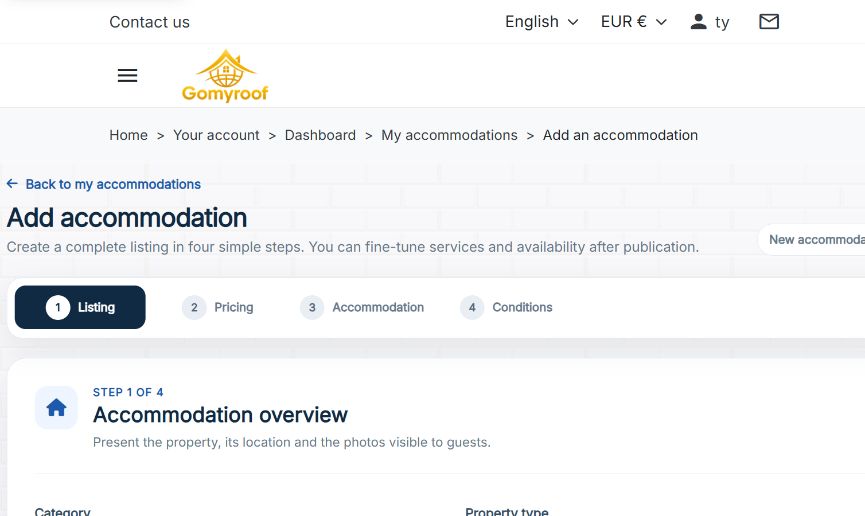The height and width of the screenshot is (516, 865).
Task: Switch to the Pricing step tab
Action: point(218,307)
